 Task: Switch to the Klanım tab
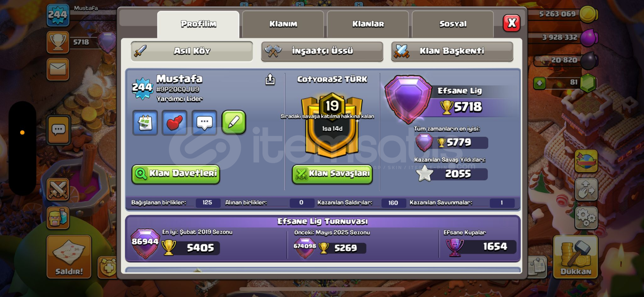[x=283, y=24]
